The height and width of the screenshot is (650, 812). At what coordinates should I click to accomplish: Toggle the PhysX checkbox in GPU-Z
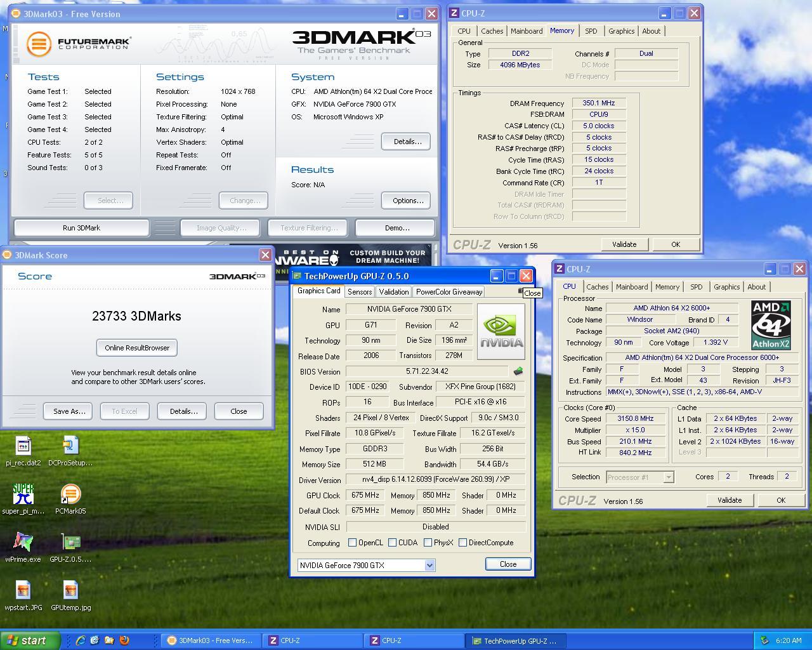click(x=428, y=543)
